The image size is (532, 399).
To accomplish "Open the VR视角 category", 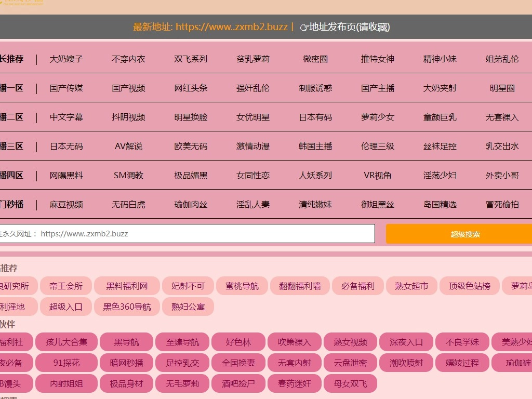I will (377, 176).
